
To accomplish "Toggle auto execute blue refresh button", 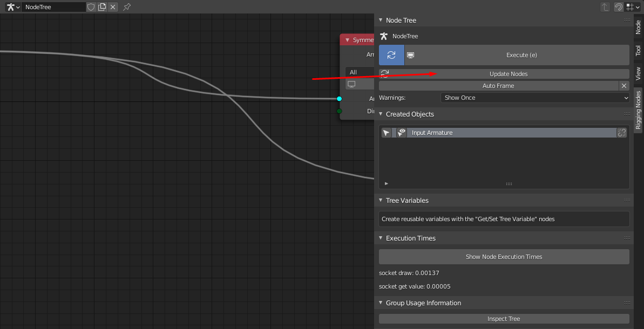I will (x=391, y=55).
